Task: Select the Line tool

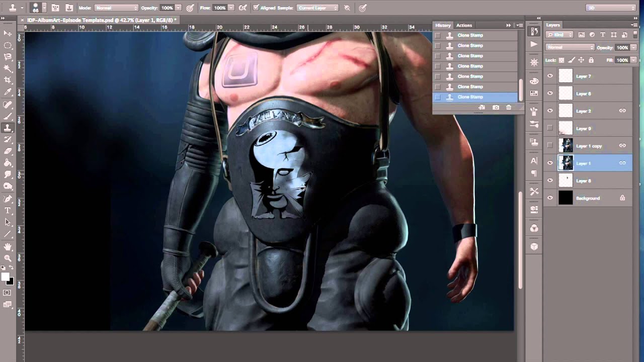Action: (x=8, y=234)
